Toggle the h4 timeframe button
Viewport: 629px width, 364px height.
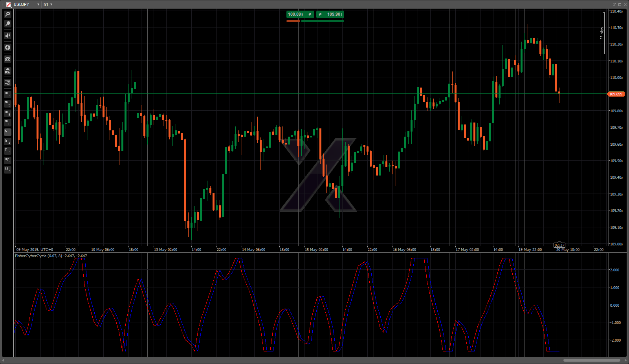(7, 142)
